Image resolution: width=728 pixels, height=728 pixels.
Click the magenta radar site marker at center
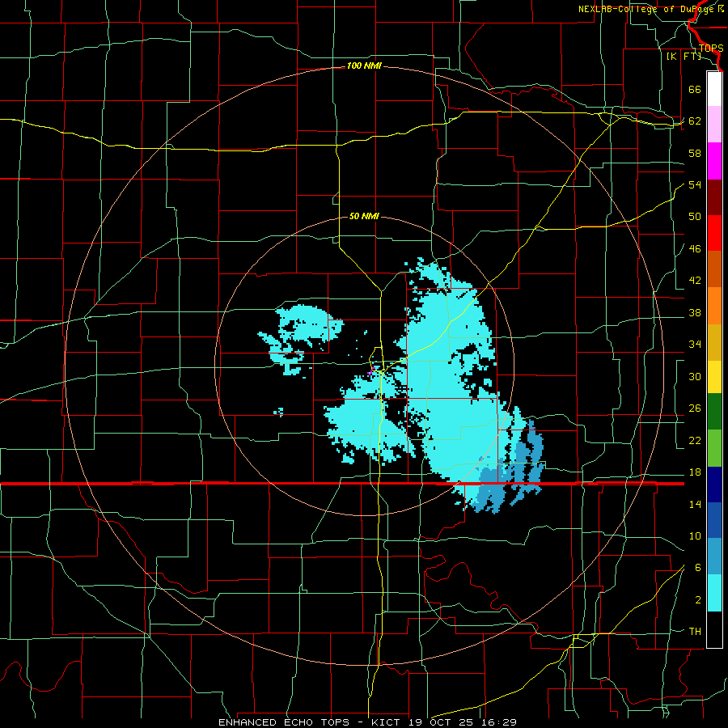pos(371,370)
